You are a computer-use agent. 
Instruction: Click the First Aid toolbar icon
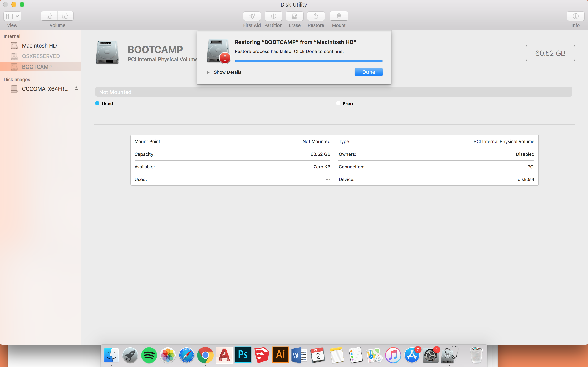tap(252, 16)
